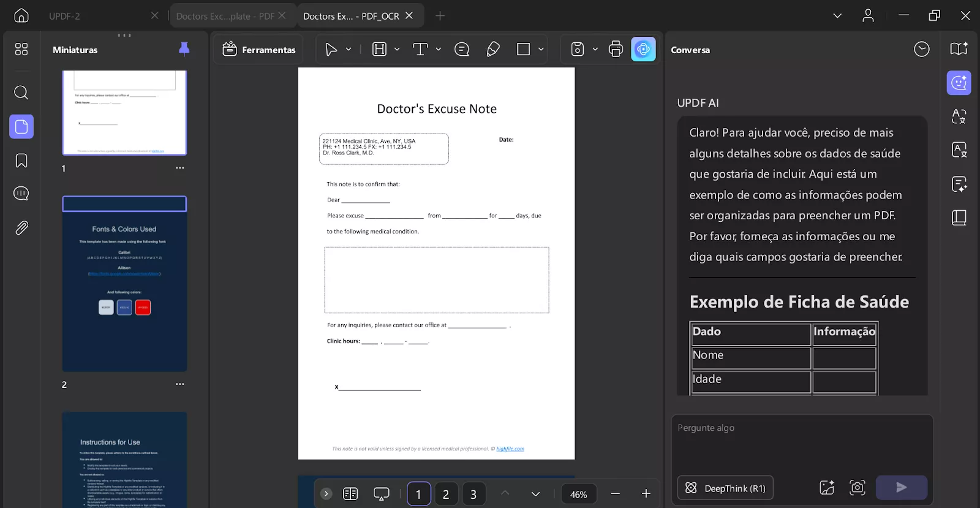Select the AI chat icon in right sidebar

tap(959, 83)
